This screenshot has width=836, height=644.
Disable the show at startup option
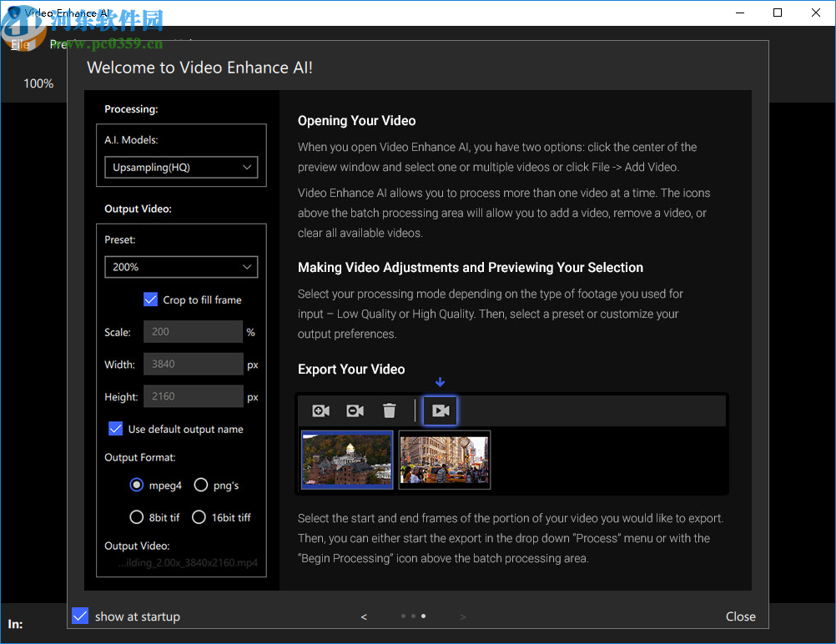(x=79, y=616)
